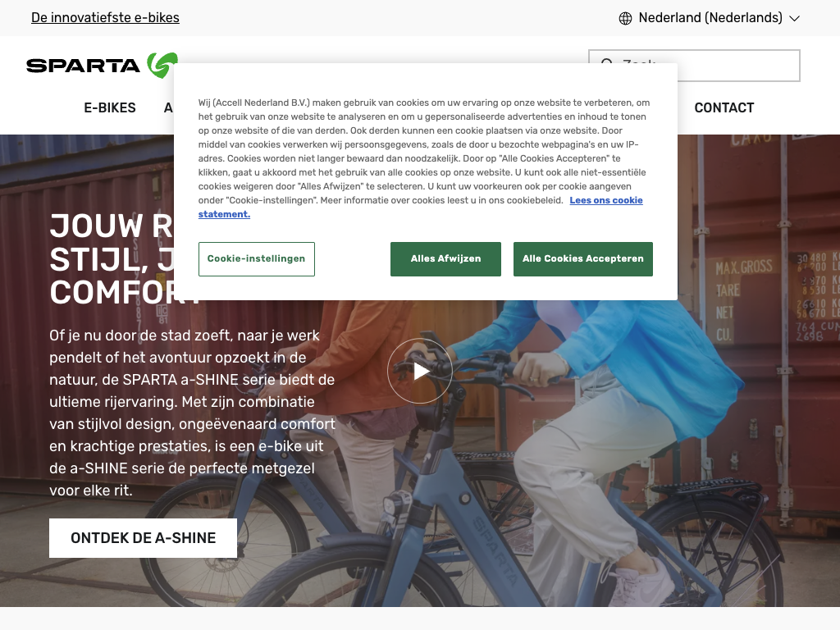This screenshot has width=840, height=630.
Task: Click the Cookie-instellingen button
Action: (x=257, y=258)
